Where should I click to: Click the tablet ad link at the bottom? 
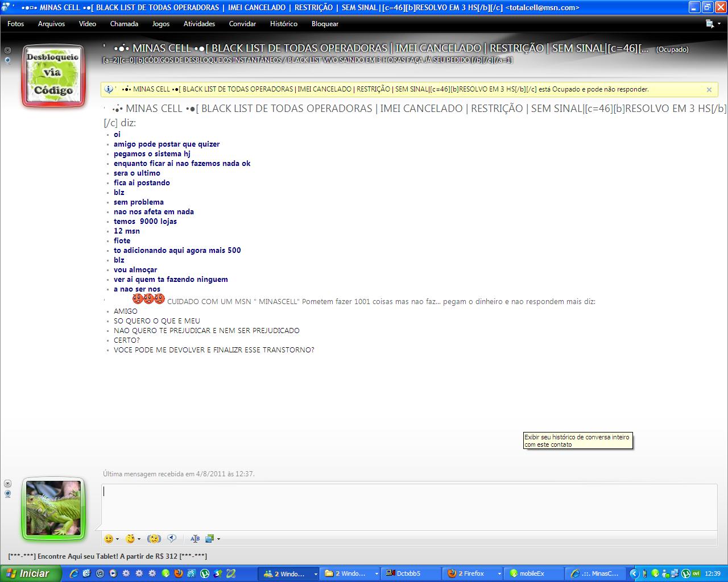[x=107, y=556]
